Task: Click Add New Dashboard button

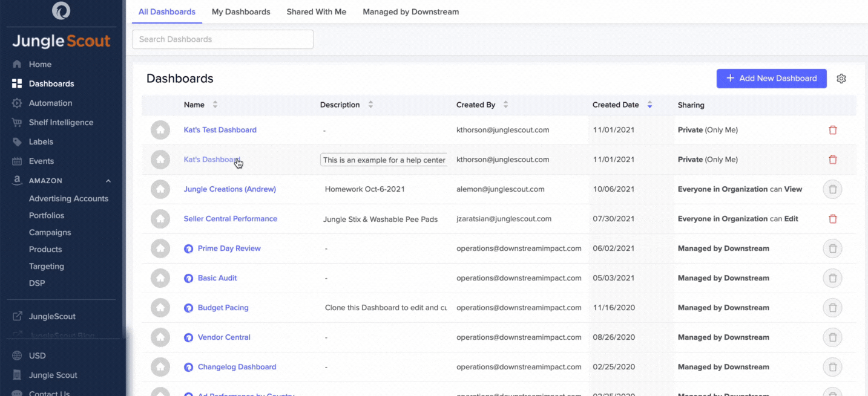Action: [771, 79]
